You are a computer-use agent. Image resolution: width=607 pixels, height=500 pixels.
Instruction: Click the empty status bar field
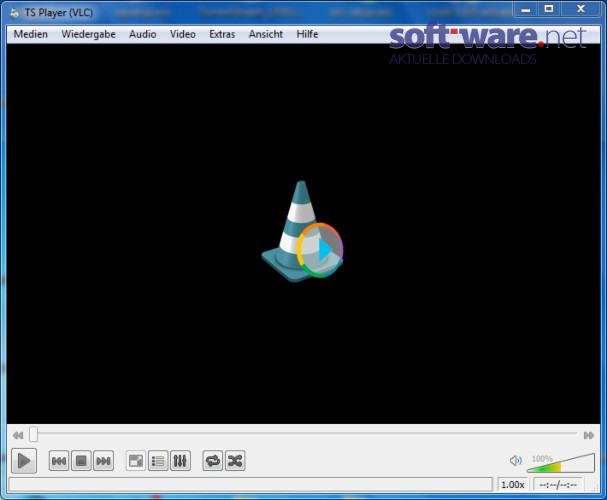250,485
